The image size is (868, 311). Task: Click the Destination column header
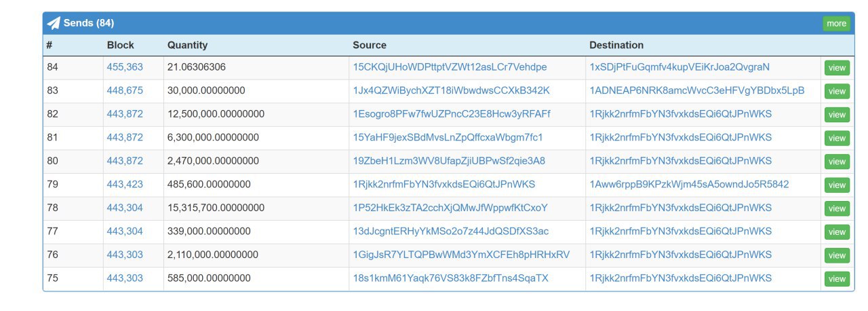(616, 45)
